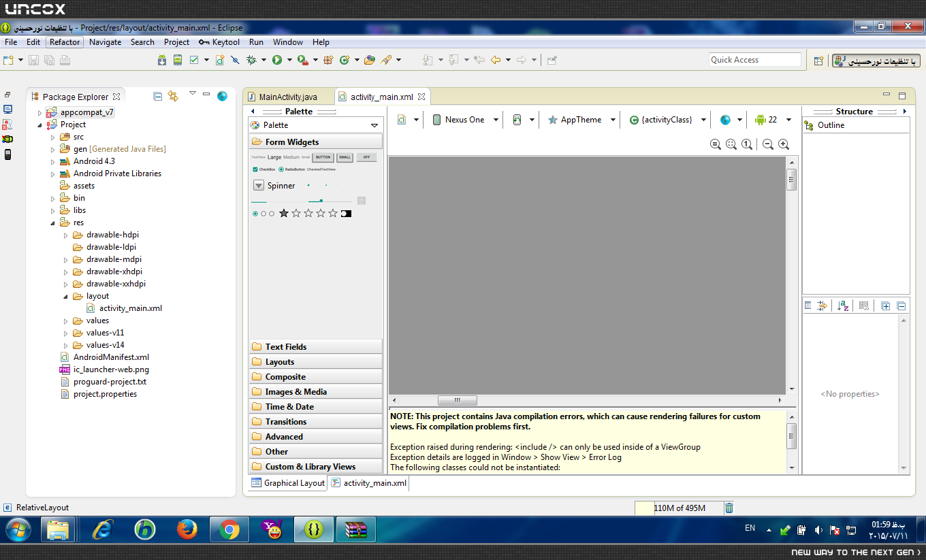Collapse the layout folder node

(66, 296)
